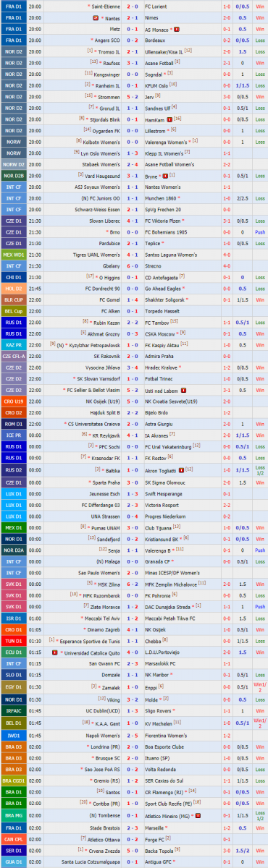Click the EGY D1 league tag
The height and width of the screenshot is (868, 268).
pos(14,686)
